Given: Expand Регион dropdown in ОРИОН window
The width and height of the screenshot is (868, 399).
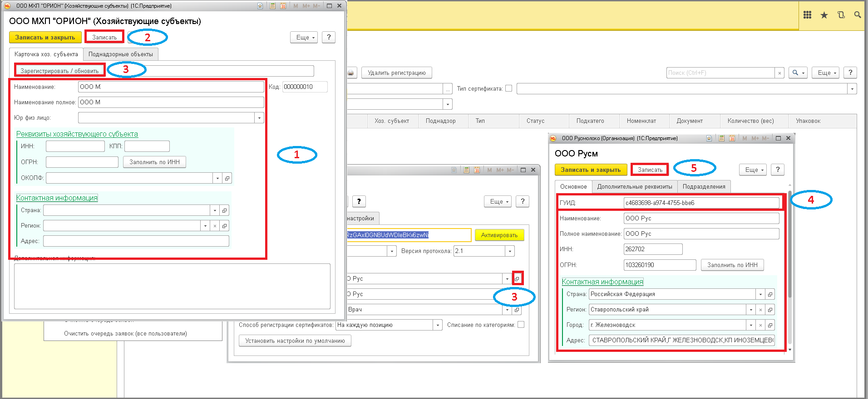Looking at the screenshot, I should [205, 226].
